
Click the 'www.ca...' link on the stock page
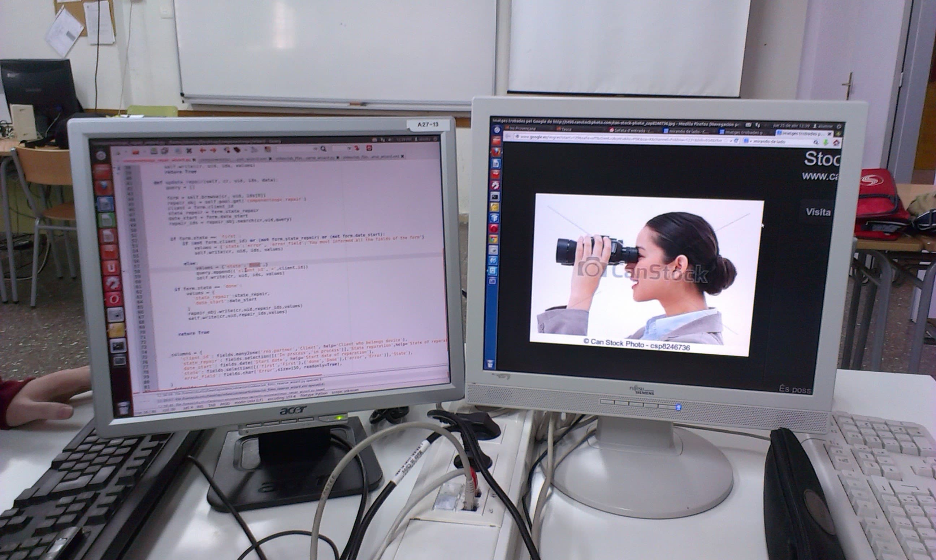820,176
